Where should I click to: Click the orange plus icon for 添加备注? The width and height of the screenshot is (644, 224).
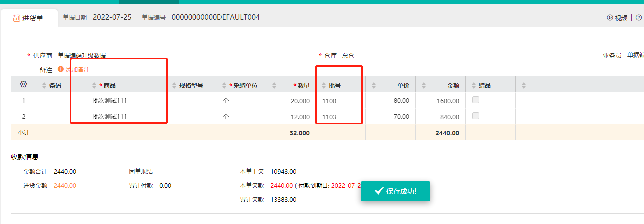pos(61,70)
